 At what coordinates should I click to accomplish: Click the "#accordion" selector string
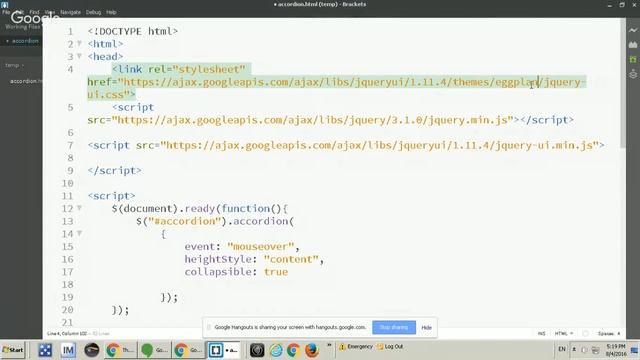[184, 221]
